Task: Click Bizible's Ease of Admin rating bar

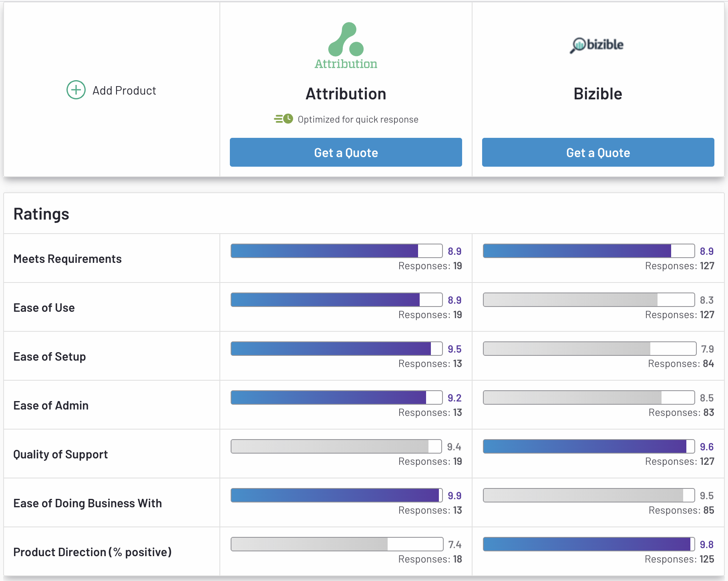Action: 589,397
